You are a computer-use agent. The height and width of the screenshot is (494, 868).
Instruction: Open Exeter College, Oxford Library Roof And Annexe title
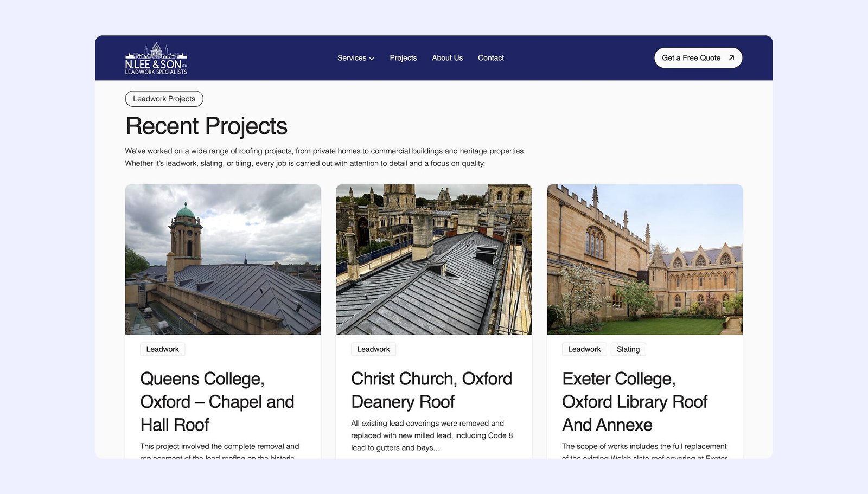(x=635, y=402)
